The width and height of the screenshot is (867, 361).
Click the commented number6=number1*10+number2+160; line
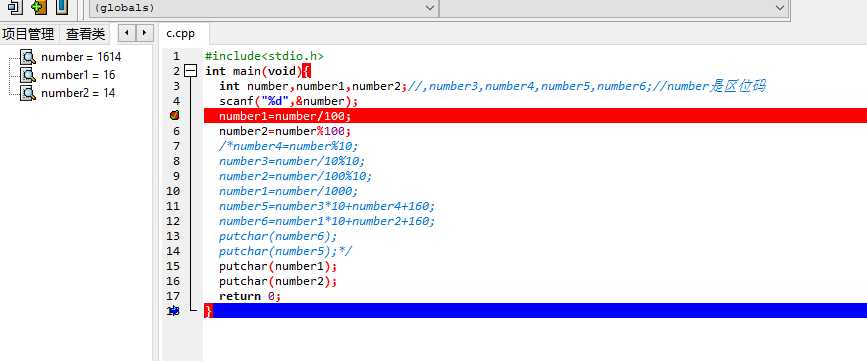point(327,221)
